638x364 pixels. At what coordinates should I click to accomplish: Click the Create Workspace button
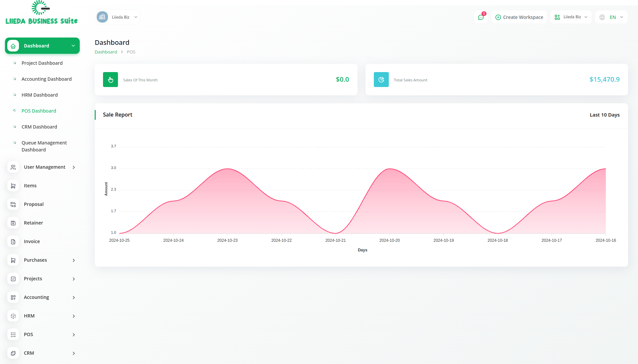[x=519, y=17]
